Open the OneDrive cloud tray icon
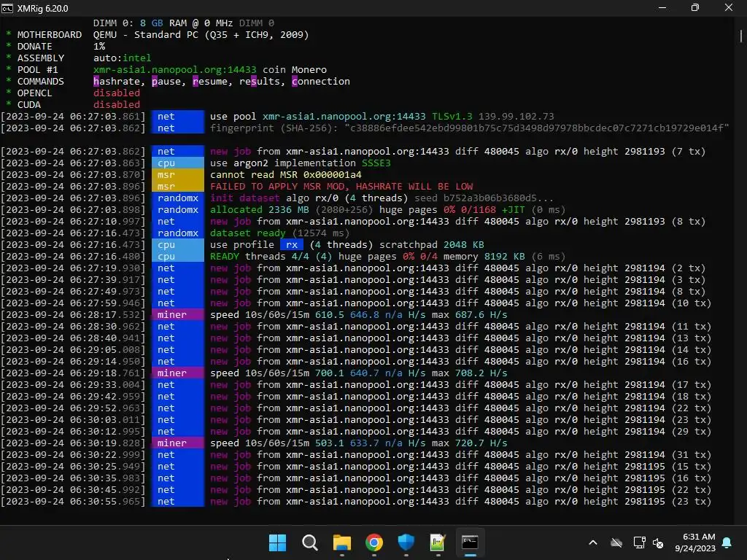Viewport: 747px width, 560px height. [616, 542]
